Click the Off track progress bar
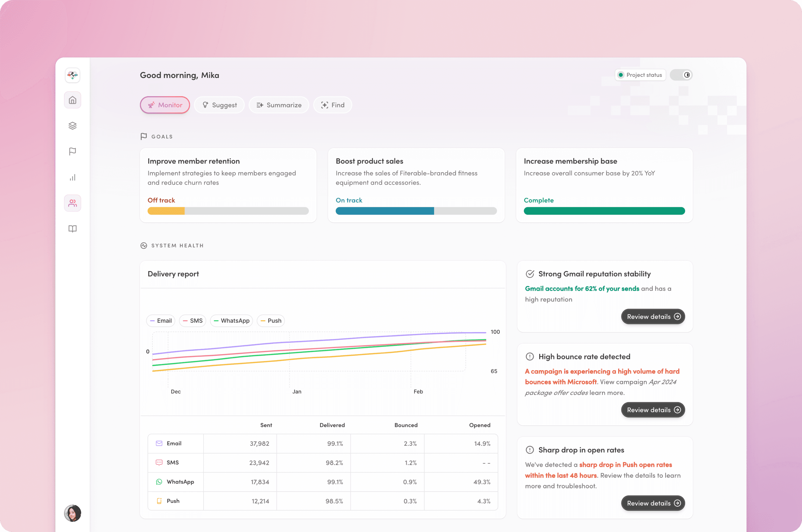The width and height of the screenshot is (802, 532). pyautogui.click(x=228, y=211)
